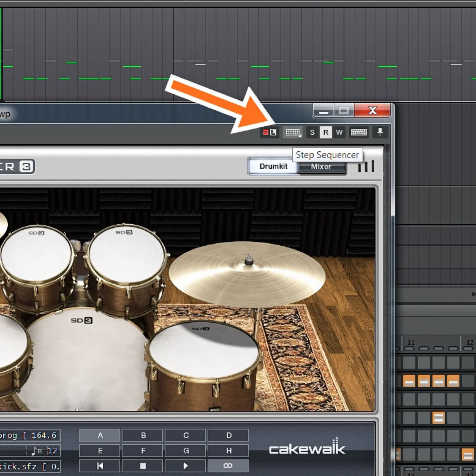Image resolution: width=476 pixels, height=476 pixels.
Task: Toggle the S solo button in plugin toolbar
Action: (x=312, y=132)
